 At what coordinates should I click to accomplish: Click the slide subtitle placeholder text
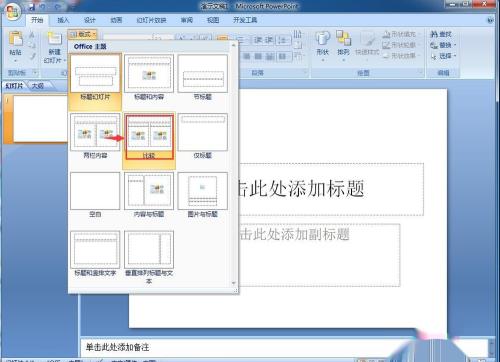(x=294, y=234)
